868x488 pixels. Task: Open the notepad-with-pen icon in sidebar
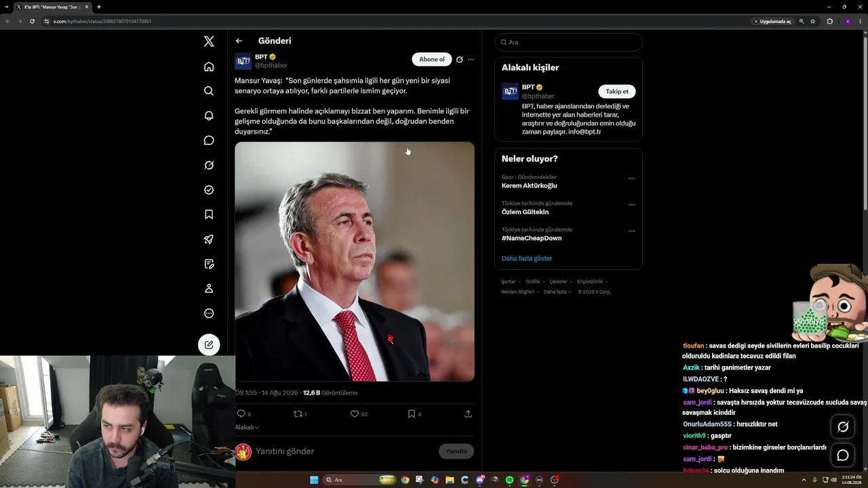pyautogui.click(x=209, y=264)
